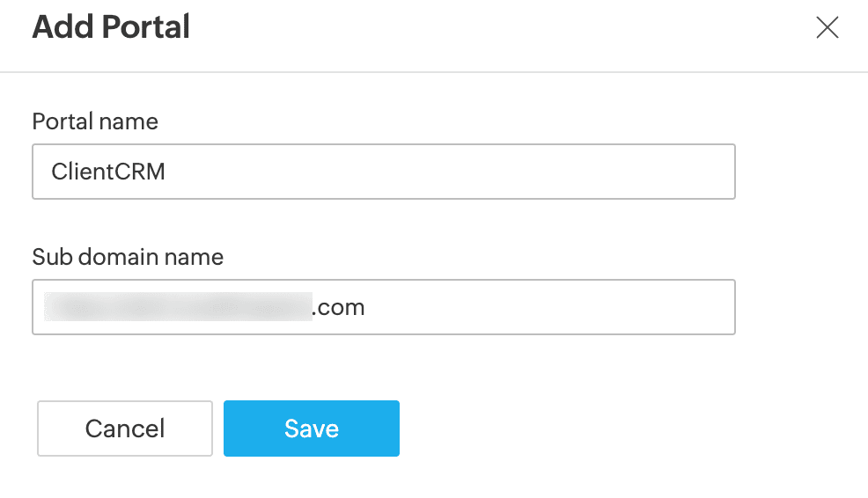Select the blue Save button
The height and width of the screenshot is (498, 868).
[x=311, y=428]
